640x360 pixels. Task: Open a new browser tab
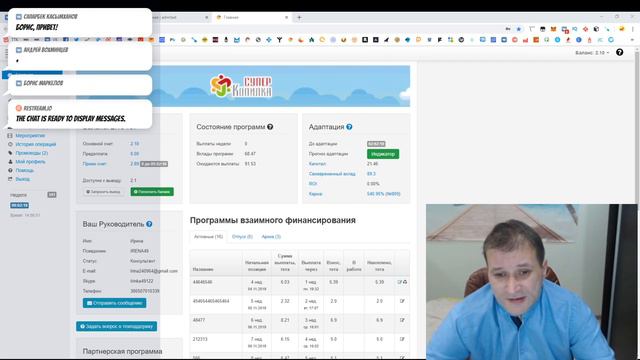299,18
